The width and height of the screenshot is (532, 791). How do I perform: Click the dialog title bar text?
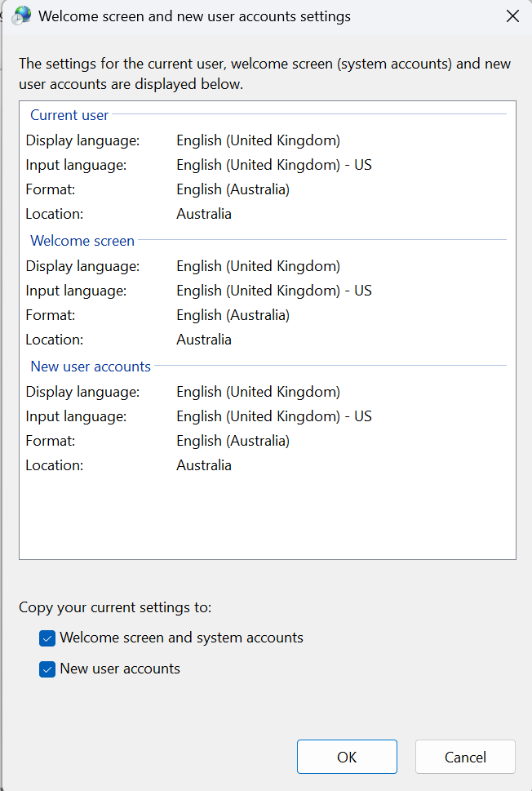tap(195, 16)
